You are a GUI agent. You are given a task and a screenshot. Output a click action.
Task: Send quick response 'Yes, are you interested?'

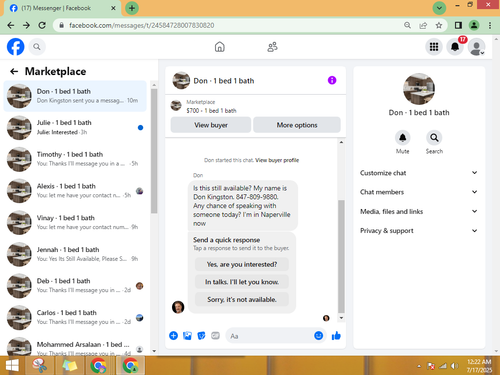point(242,264)
